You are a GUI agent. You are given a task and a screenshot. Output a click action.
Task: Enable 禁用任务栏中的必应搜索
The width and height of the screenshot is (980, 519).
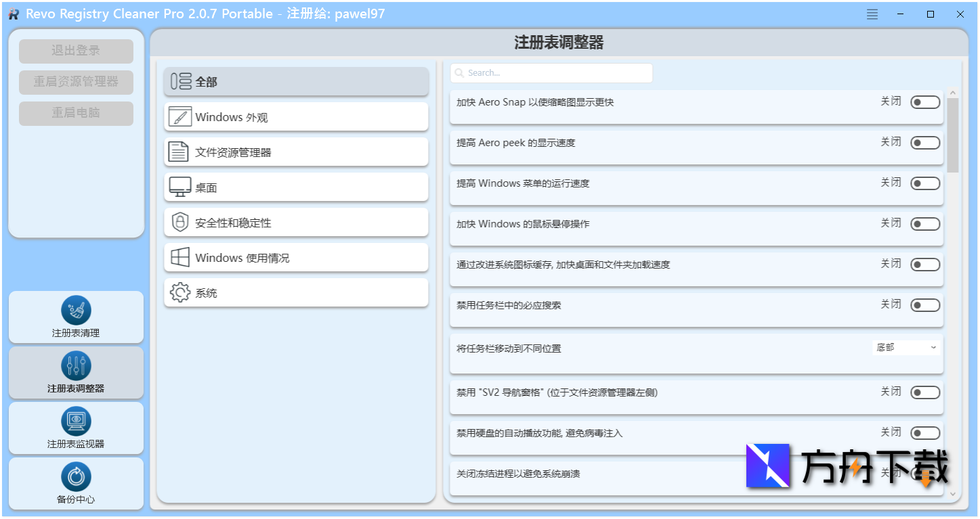pyautogui.click(x=925, y=305)
